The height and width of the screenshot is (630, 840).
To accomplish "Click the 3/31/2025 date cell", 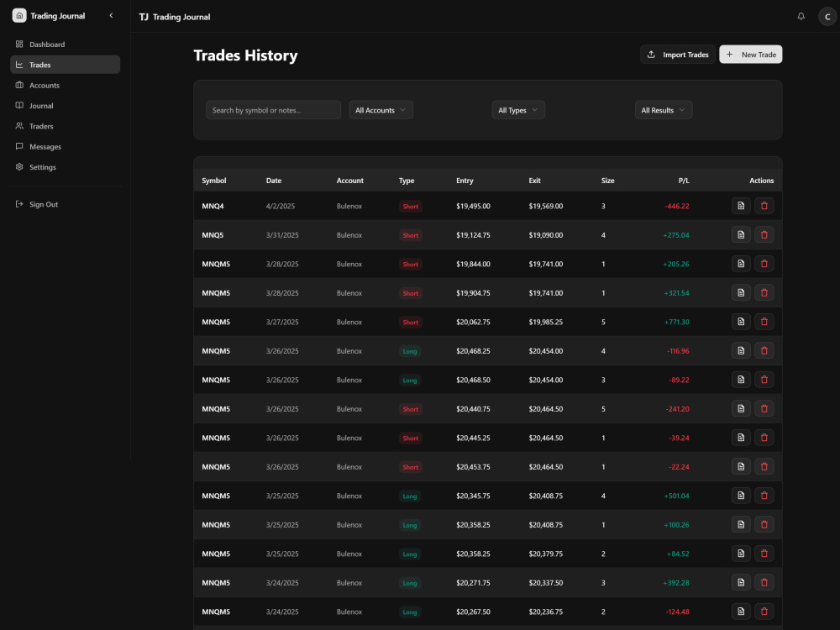I will 282,235.
